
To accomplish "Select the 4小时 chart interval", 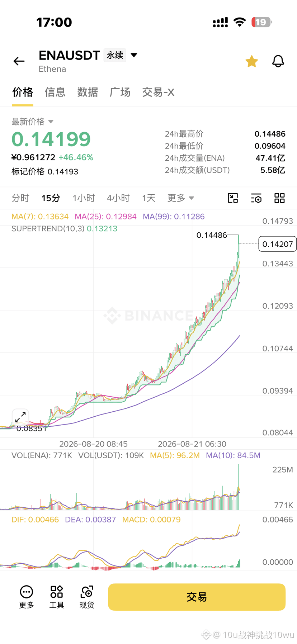I will click(118, 198).
